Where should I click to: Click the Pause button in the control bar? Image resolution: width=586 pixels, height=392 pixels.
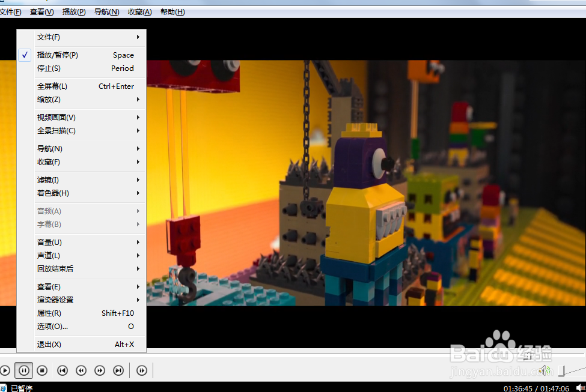pos(23,370)
